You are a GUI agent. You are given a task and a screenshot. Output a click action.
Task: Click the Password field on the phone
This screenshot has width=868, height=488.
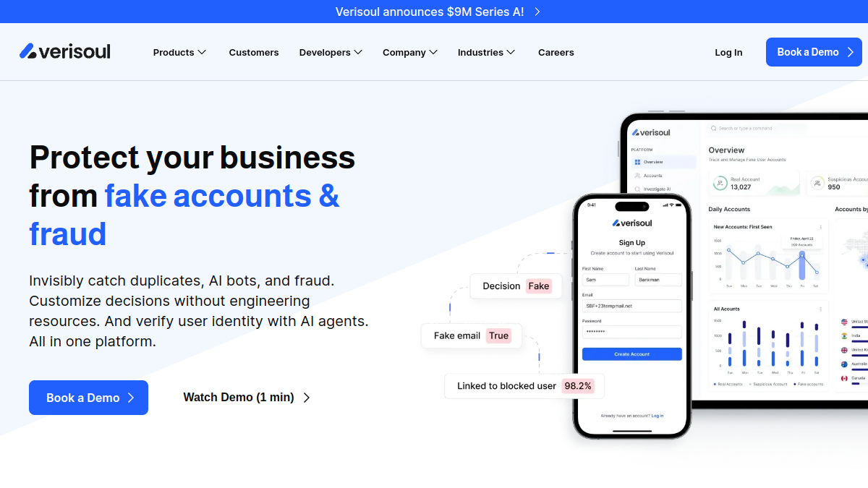(x=632, y=332)
